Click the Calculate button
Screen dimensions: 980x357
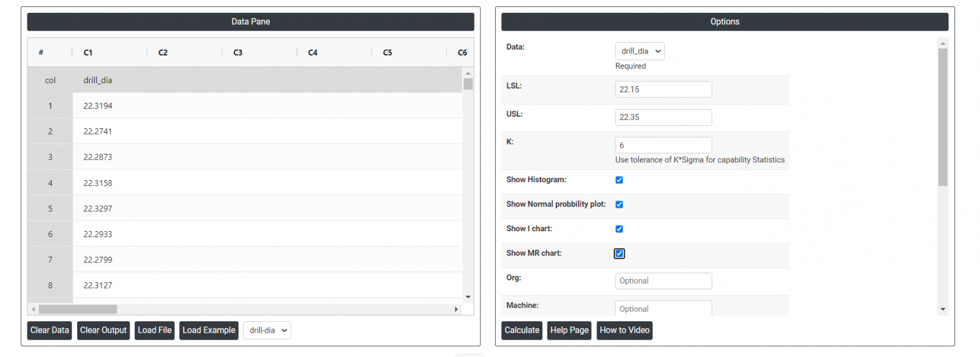pyautogui.click(x=521, y=330)
